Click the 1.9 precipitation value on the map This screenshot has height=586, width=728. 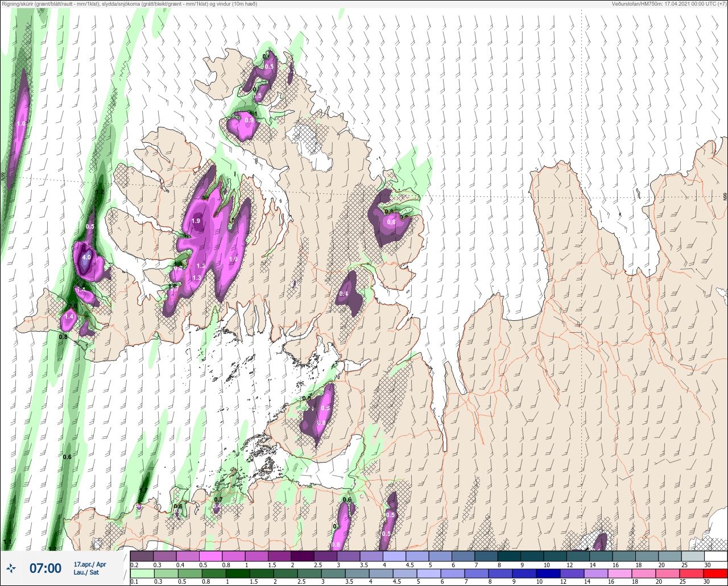click(197, 221)
